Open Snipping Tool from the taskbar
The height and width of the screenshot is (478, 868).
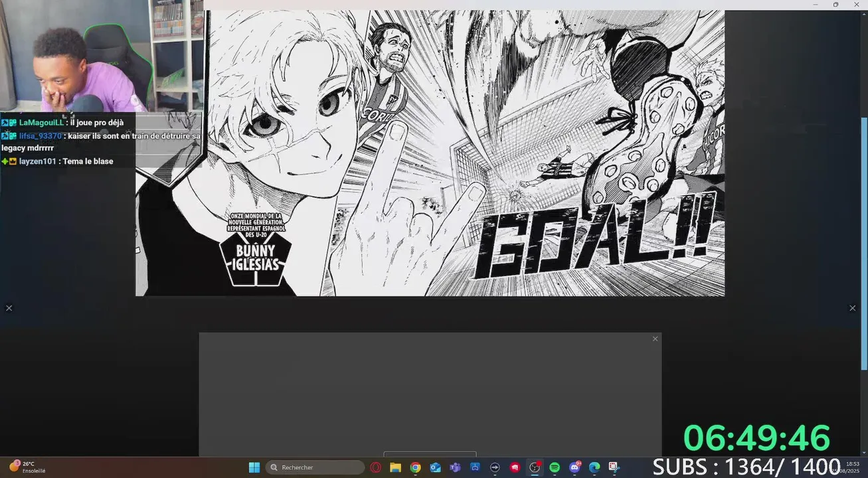(x=614, y=467)
